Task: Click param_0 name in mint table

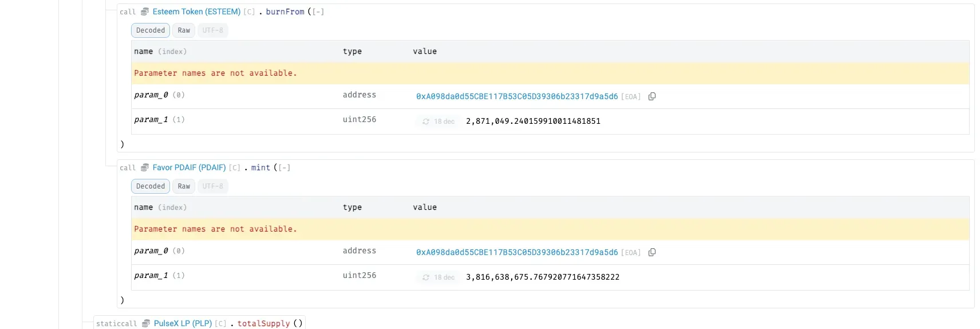Action: pos(151,250)
